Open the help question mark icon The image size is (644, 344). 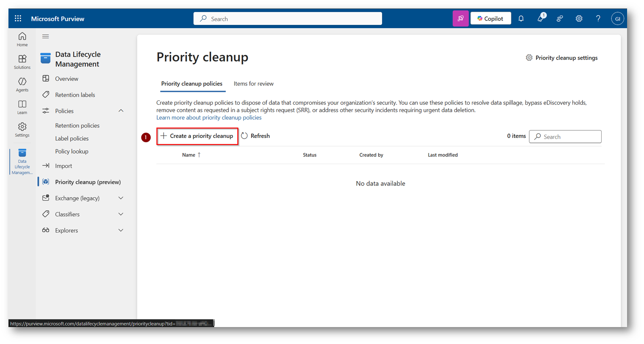coord(598,19)
